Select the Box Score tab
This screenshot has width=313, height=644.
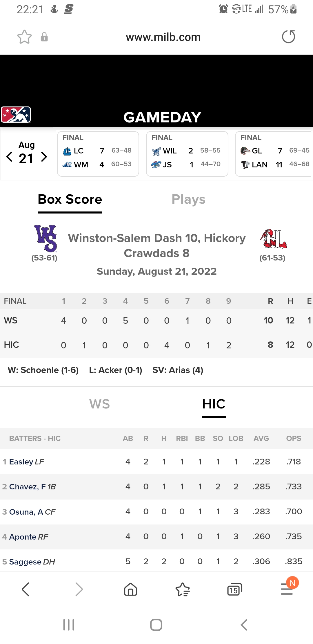70,200
